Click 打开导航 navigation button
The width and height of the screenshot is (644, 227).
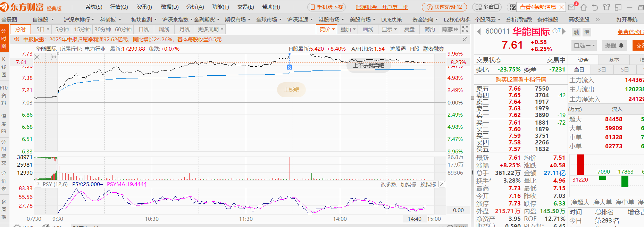coord(627,20)
